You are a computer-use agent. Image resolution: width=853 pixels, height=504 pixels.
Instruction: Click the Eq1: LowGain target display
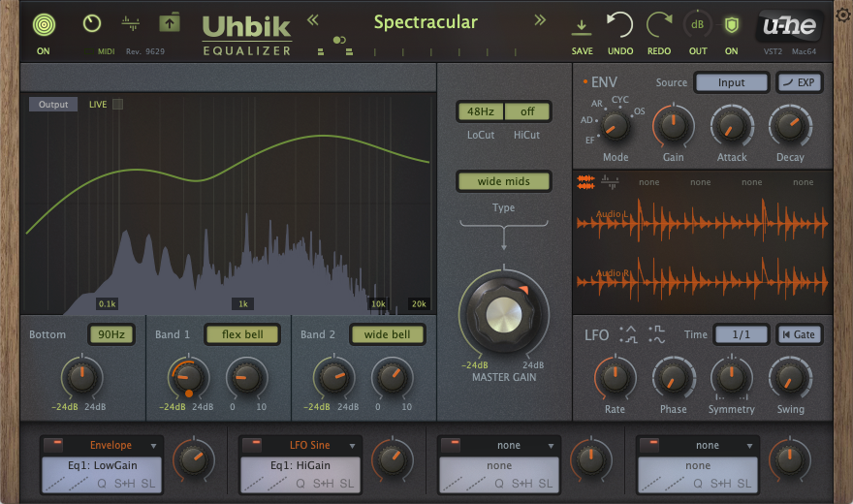(103, 465)
